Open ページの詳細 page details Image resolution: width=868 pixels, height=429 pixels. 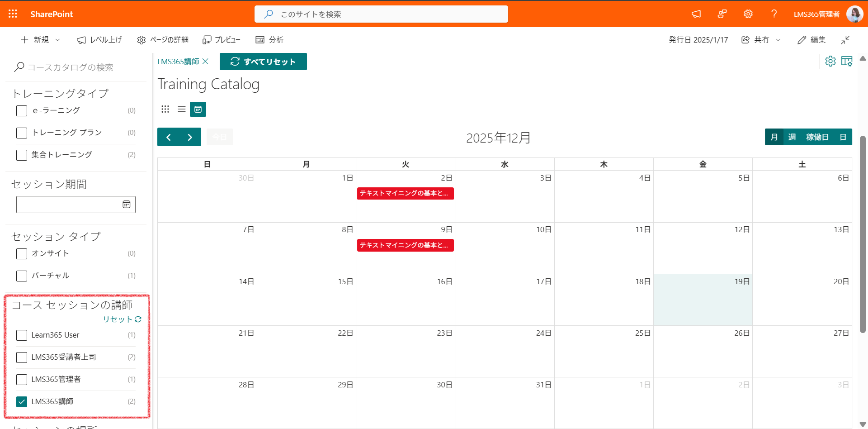[163, 40]
